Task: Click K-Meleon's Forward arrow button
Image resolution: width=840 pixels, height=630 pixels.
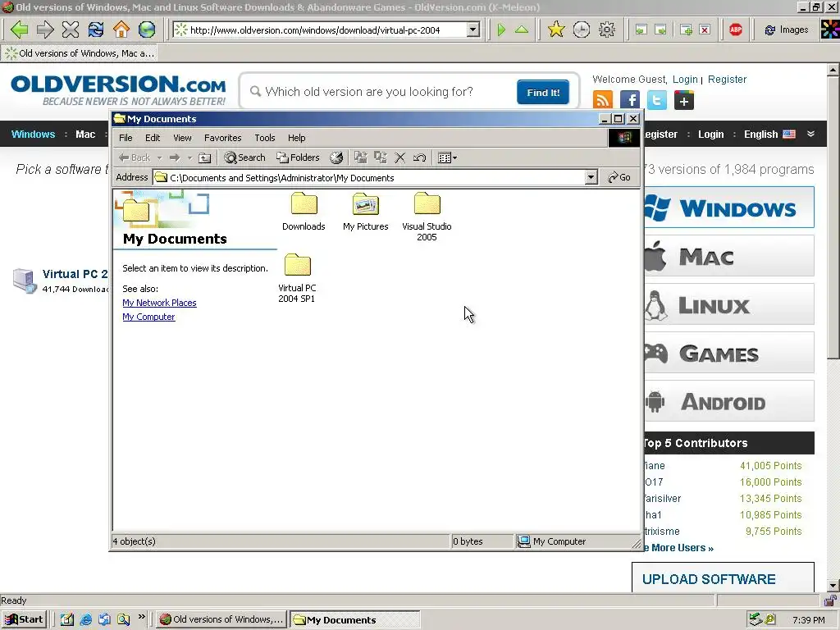Action: (45, 30)
